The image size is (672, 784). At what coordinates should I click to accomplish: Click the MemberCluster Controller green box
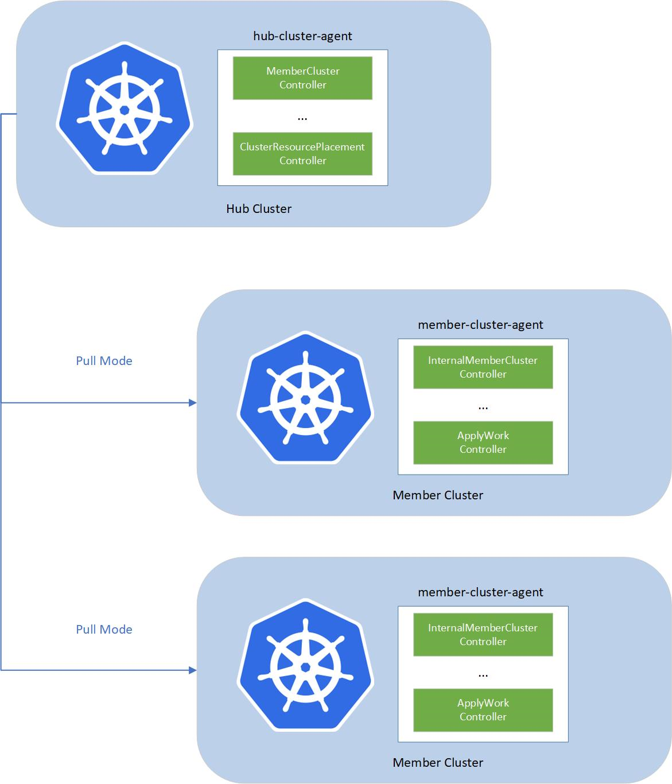302,77
